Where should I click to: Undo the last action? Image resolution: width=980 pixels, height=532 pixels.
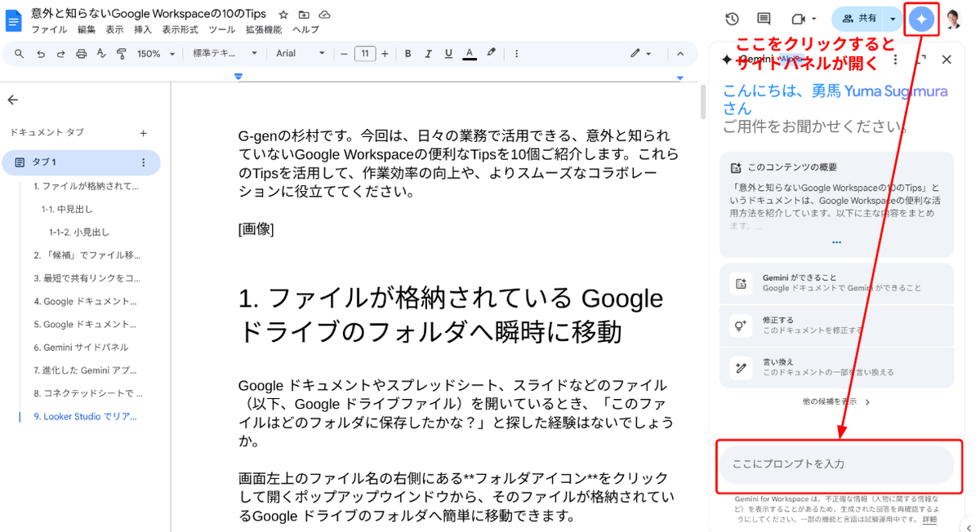pyautogui.click(x=40, y=54)
